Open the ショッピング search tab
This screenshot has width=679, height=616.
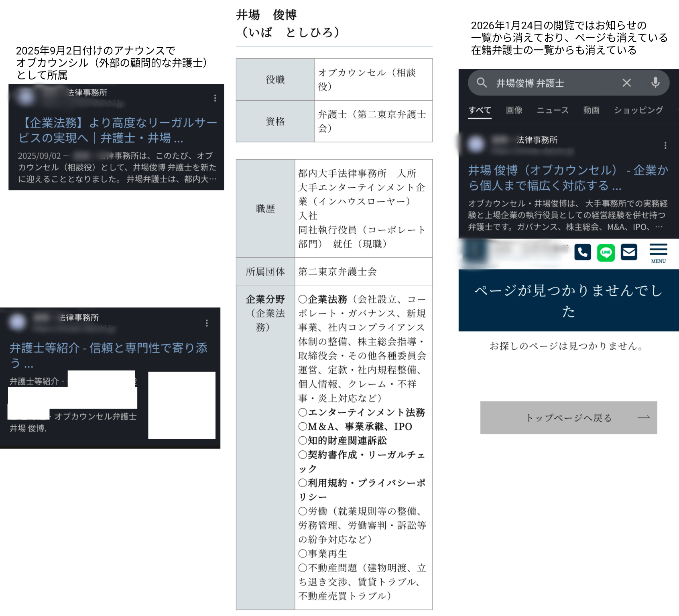[x=638, y=110]
